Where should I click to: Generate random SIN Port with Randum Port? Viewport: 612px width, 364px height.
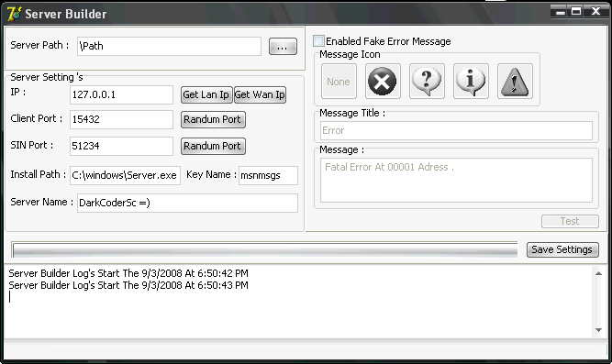tap(213, 146)
